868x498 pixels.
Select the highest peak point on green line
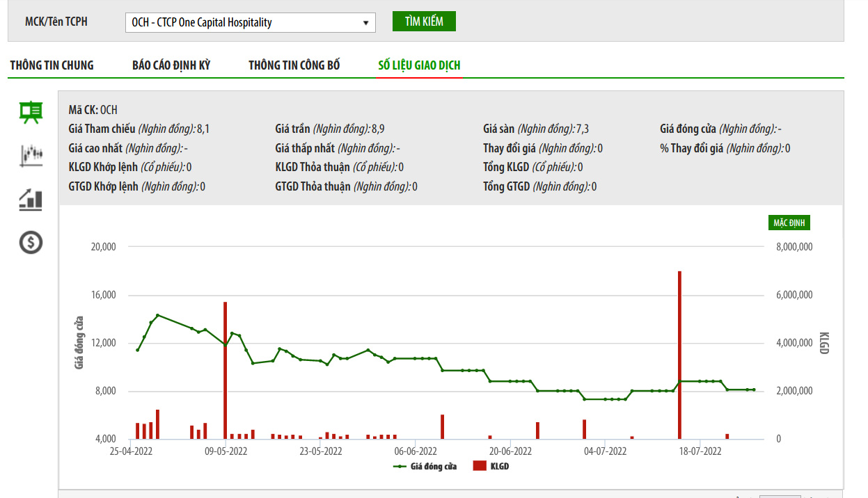tap(157, 315)
